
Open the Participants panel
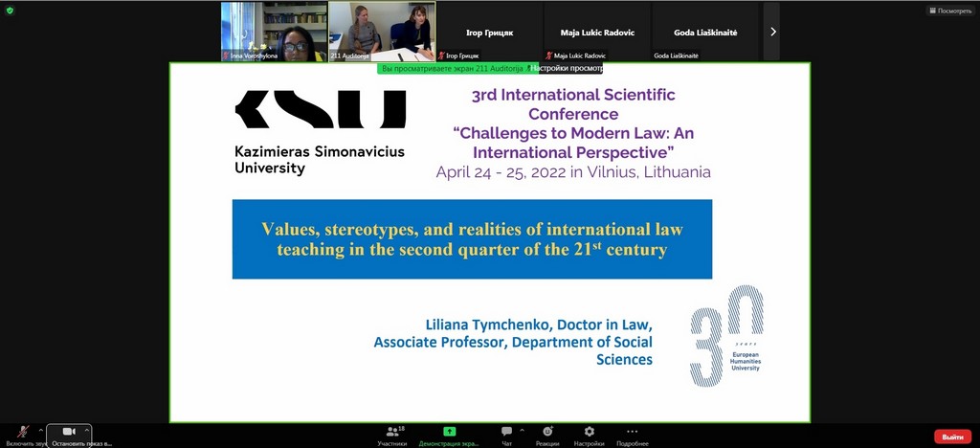pos(391,434)
